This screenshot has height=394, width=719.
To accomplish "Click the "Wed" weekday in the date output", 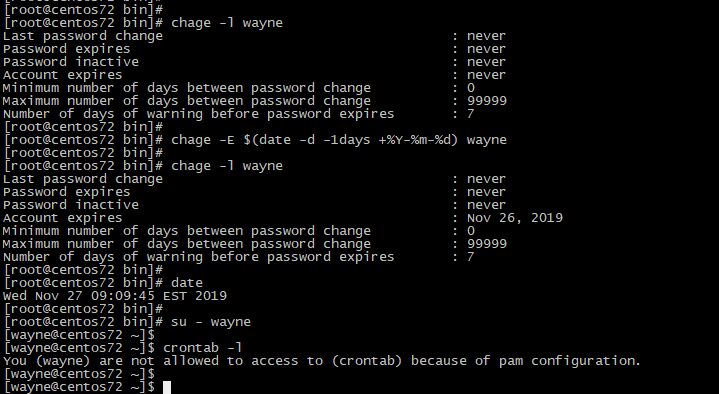I will (x=15, y=296).
